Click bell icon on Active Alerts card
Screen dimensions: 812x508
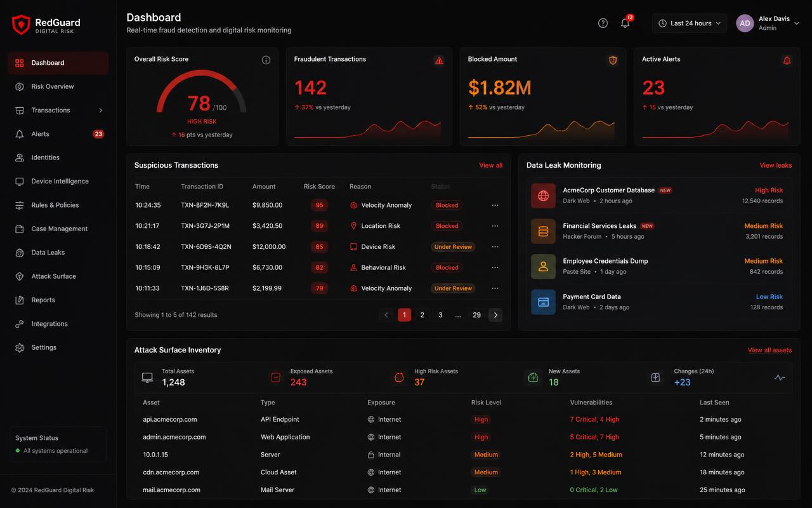coord(787,60)
